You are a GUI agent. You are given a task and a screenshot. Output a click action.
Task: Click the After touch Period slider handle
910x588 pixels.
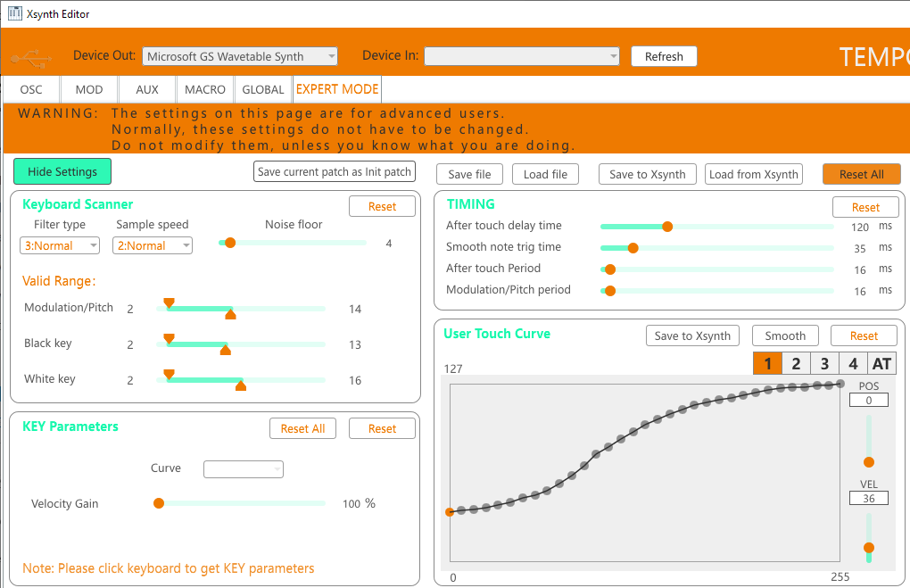pos(610,269)
